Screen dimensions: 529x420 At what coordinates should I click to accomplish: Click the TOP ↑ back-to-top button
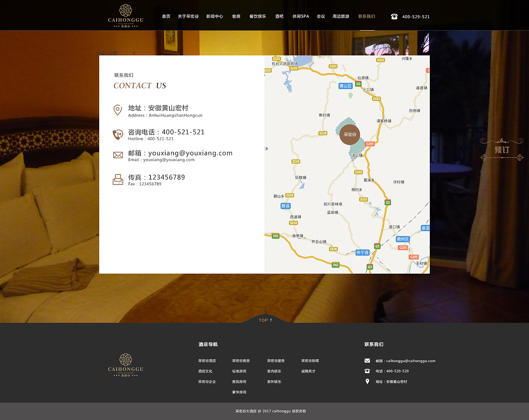(264, 320)
